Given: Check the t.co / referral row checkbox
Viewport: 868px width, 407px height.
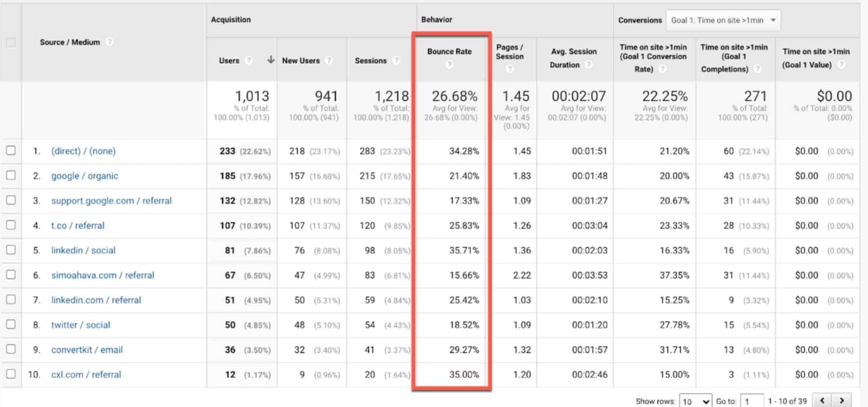Looking at the screenshot, I should click(x=10, y=225).
